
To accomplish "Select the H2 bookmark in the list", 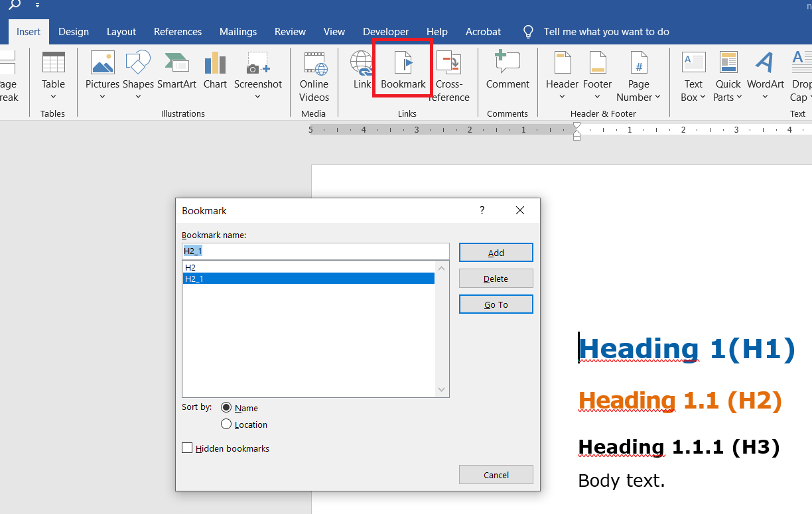I will click(308, 267).
